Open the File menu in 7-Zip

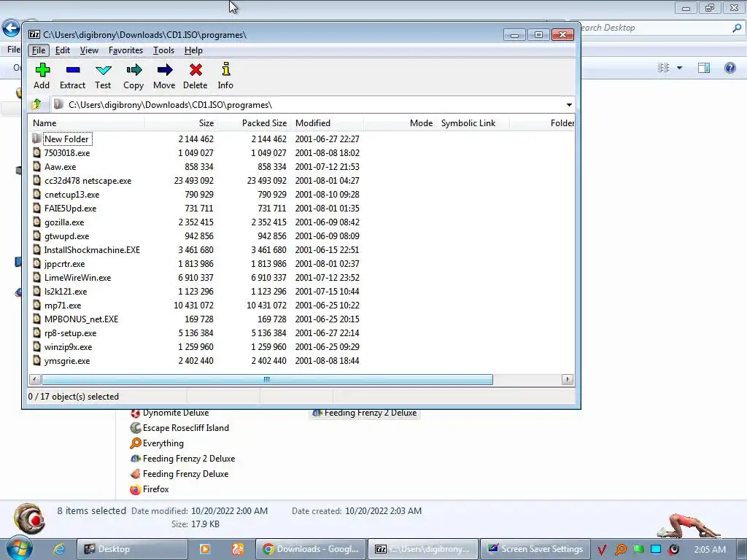pos(39,50)
